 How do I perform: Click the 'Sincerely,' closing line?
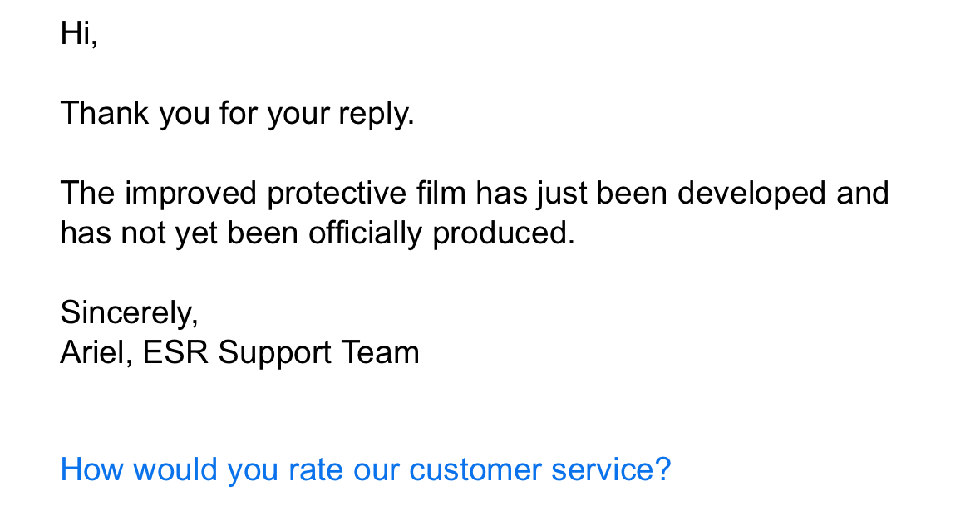click(130, 312)
